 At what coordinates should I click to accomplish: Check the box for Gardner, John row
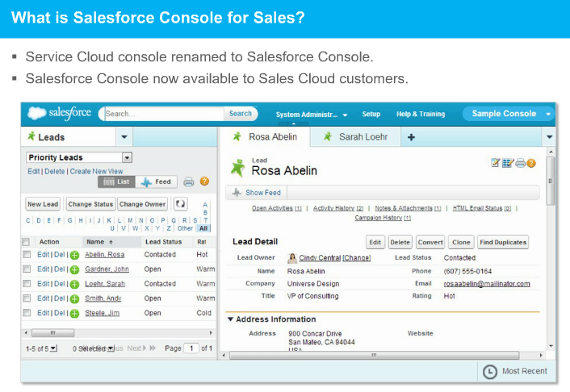pos(27,269)
